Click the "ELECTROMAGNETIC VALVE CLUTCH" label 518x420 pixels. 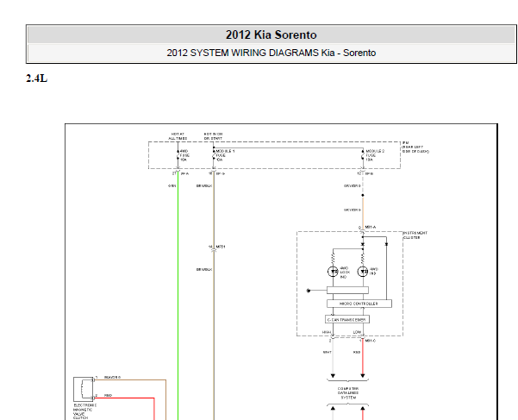pos(85,411)
